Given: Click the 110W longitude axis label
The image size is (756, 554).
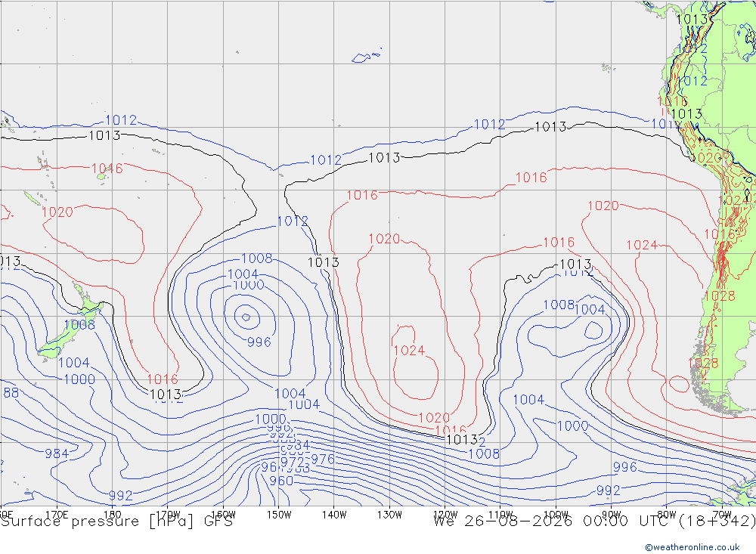Looking at the screenshot, I should (x=500, y=515).
